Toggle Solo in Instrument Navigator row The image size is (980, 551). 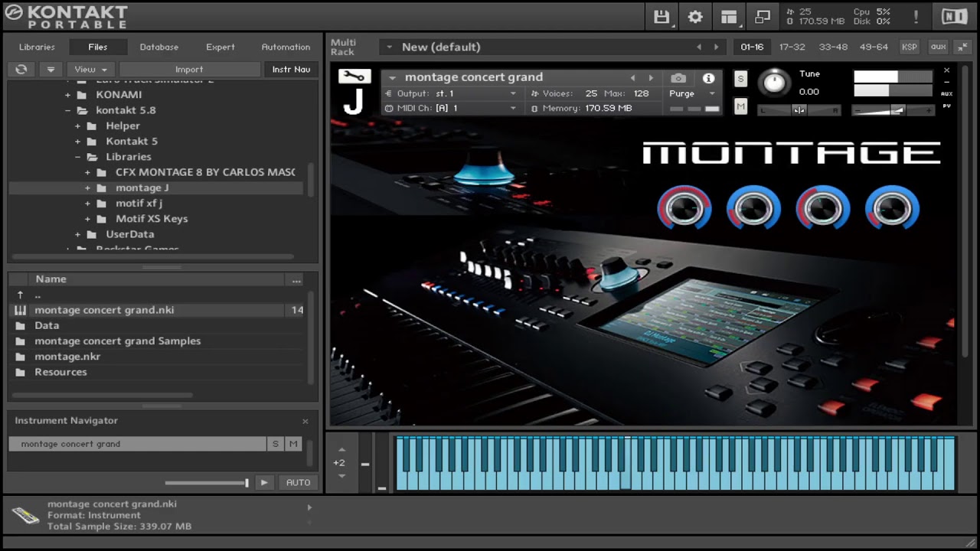click(x=276, y=444)
